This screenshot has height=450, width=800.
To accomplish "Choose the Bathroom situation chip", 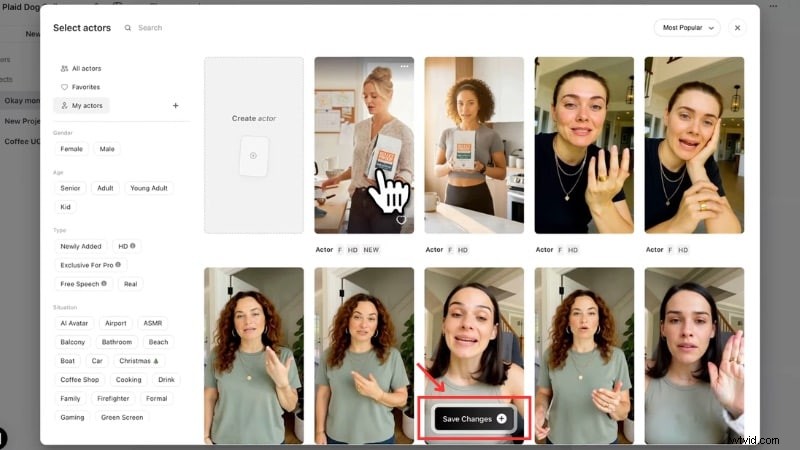I will (x=117, y=342).
